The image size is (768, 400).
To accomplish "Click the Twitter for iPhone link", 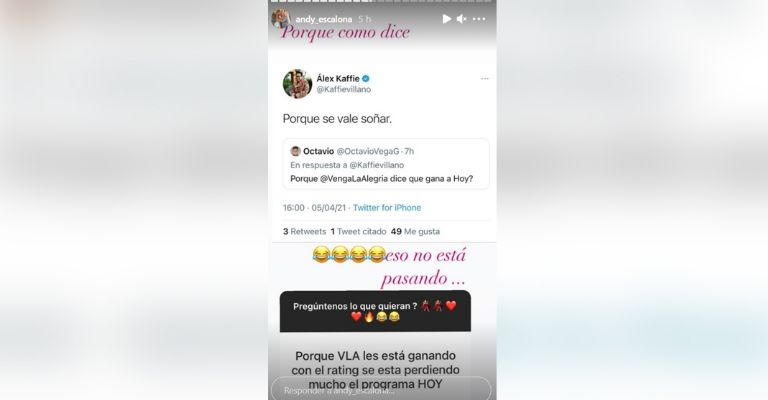I will tap(387, 208).
